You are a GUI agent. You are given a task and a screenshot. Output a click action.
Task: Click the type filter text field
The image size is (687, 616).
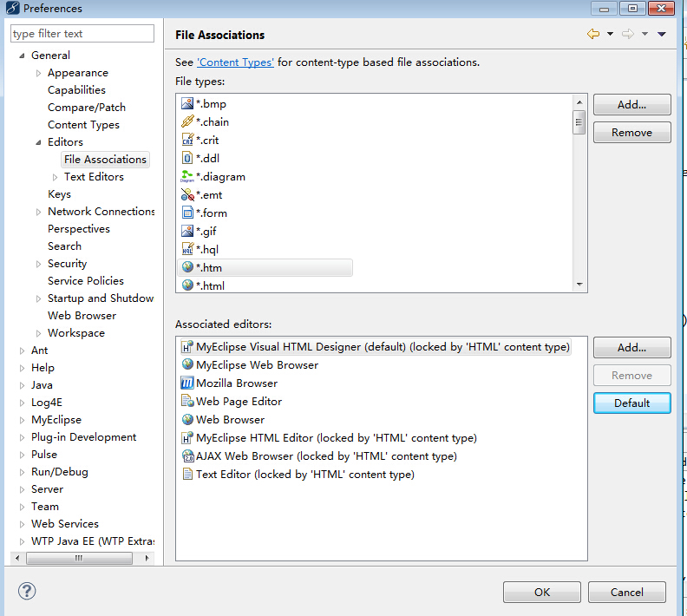(82, 34)
